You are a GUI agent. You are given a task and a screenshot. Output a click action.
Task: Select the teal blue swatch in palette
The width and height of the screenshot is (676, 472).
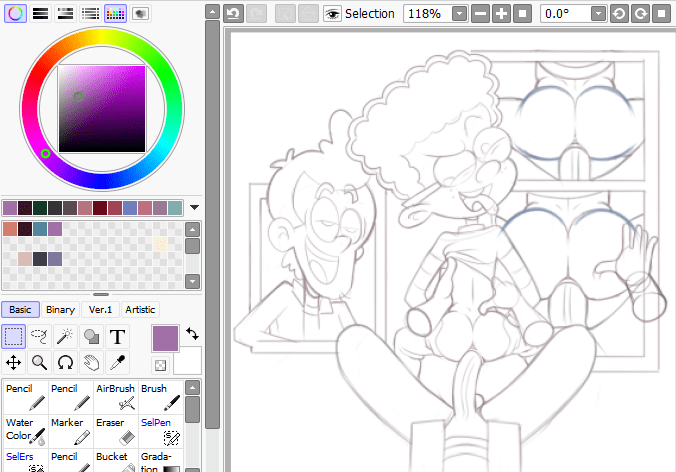40,229
